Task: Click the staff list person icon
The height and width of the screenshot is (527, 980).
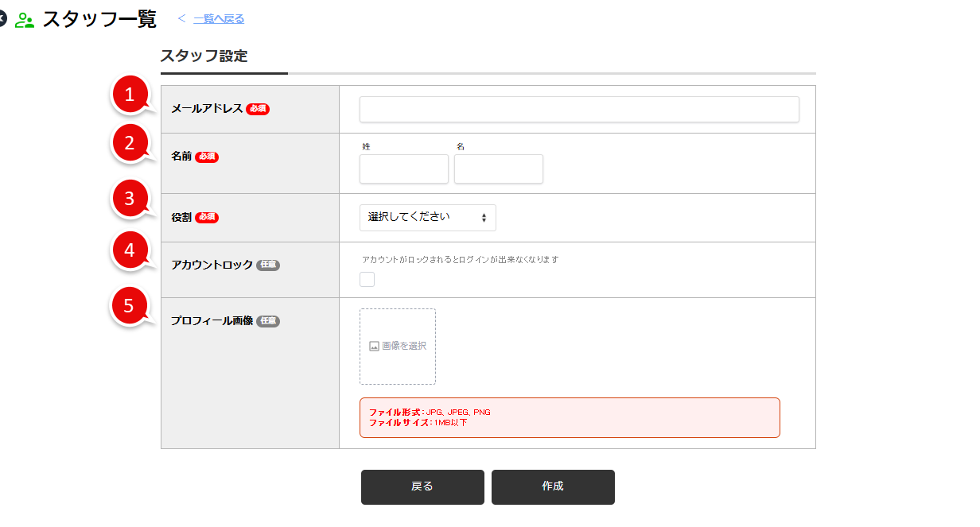Action: (25, 20)
